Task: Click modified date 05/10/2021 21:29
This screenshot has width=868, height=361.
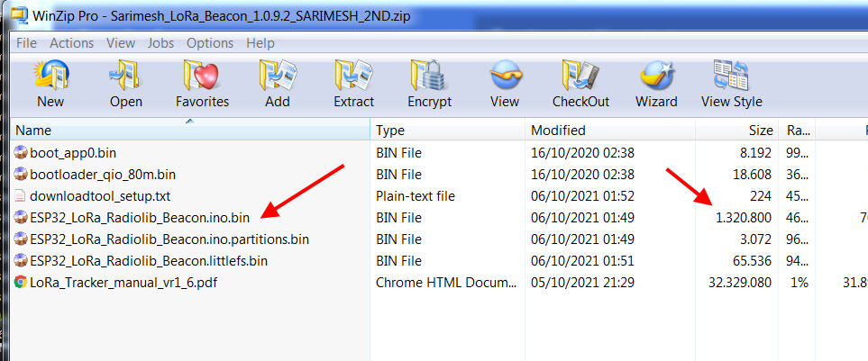Action: 582,283
